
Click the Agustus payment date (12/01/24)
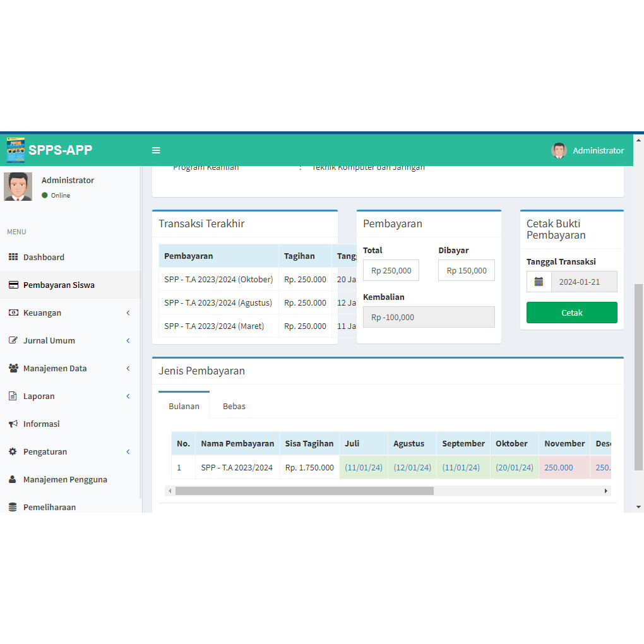[x=412, y=467]
